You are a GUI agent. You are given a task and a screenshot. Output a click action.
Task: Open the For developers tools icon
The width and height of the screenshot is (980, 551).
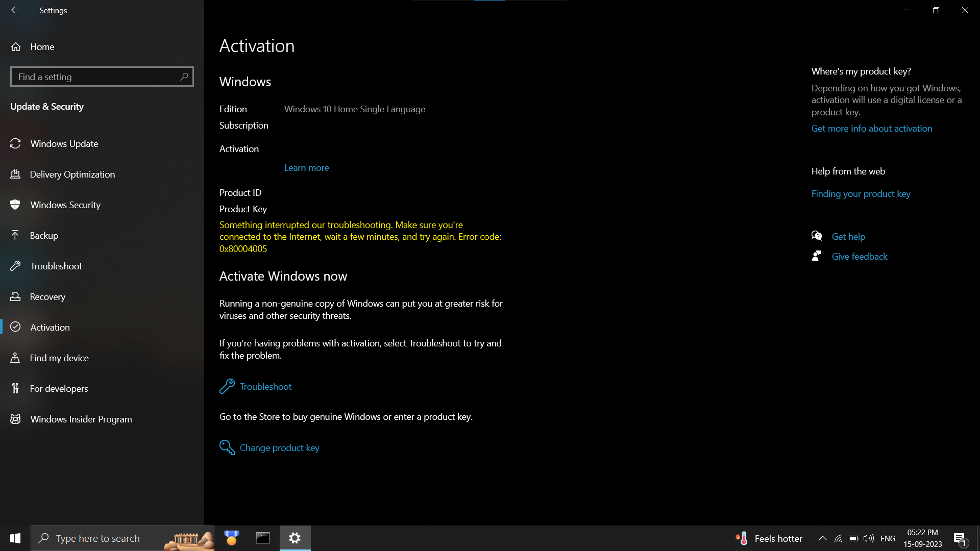tap(15, 388)
